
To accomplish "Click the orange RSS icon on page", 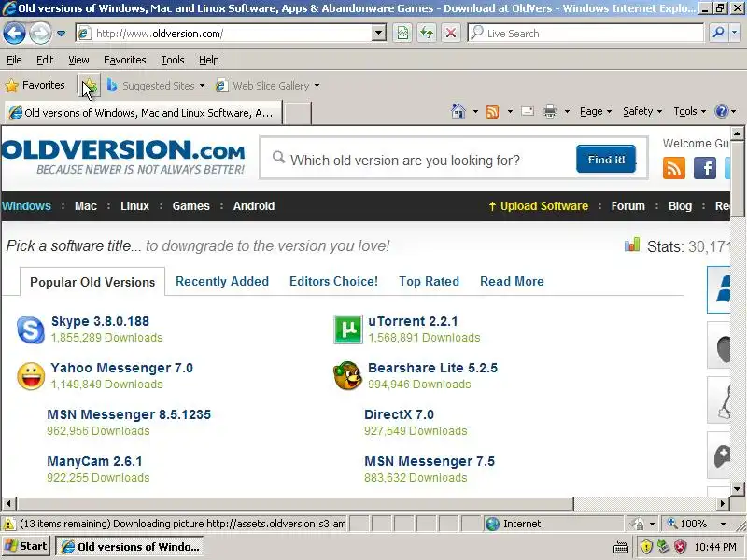I will point(673,168).
